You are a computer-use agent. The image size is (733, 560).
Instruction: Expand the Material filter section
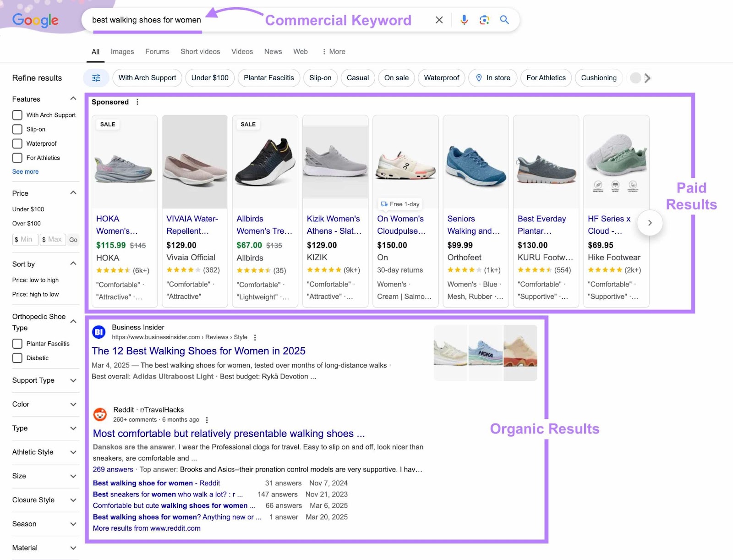pos(73,548)
